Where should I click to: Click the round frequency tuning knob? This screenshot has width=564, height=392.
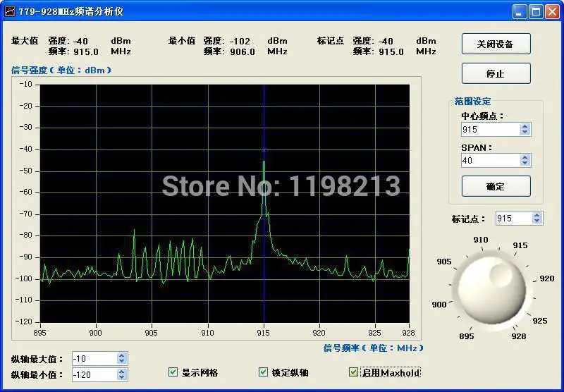491,288
